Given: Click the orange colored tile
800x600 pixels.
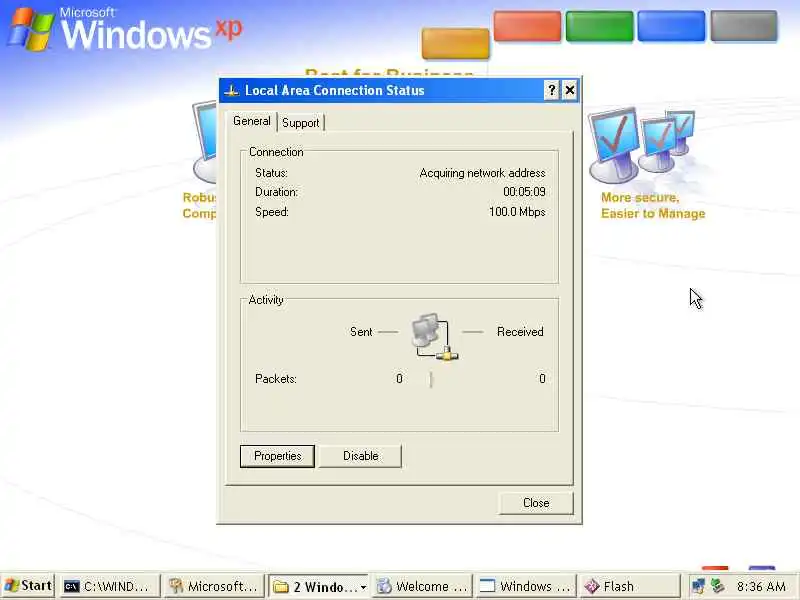Looking at the screenshot, I should [455, 43].
